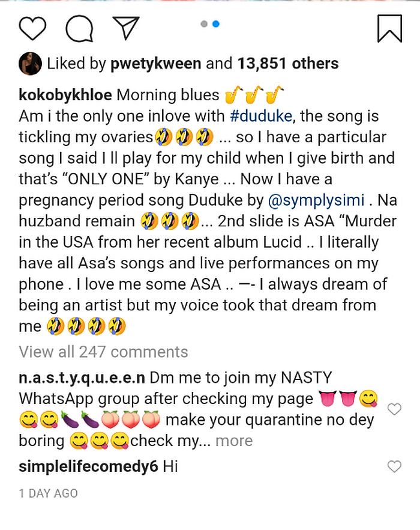The image size is (420, 530).
Task: Open pwetykween's profile
Action: tap(156, 64)
